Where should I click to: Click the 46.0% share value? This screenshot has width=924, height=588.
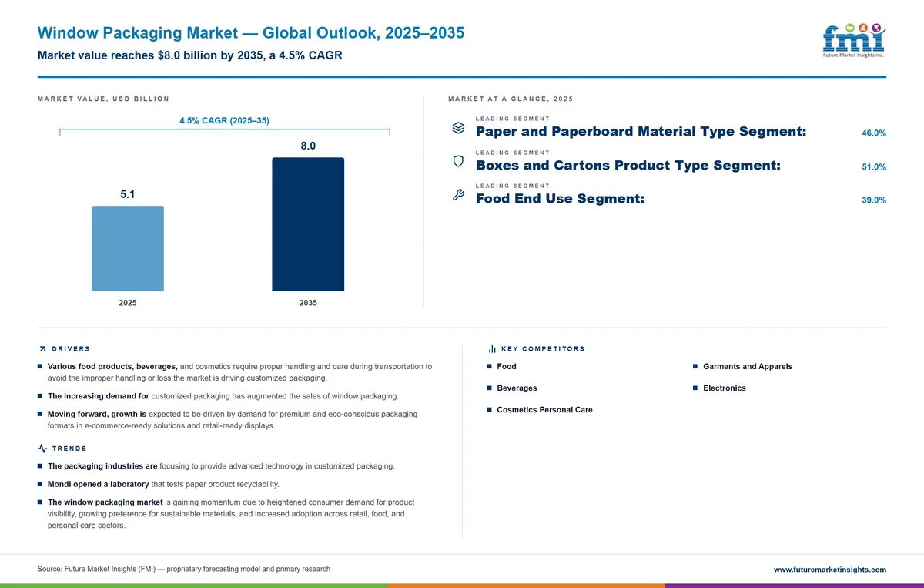pos(874,133)
